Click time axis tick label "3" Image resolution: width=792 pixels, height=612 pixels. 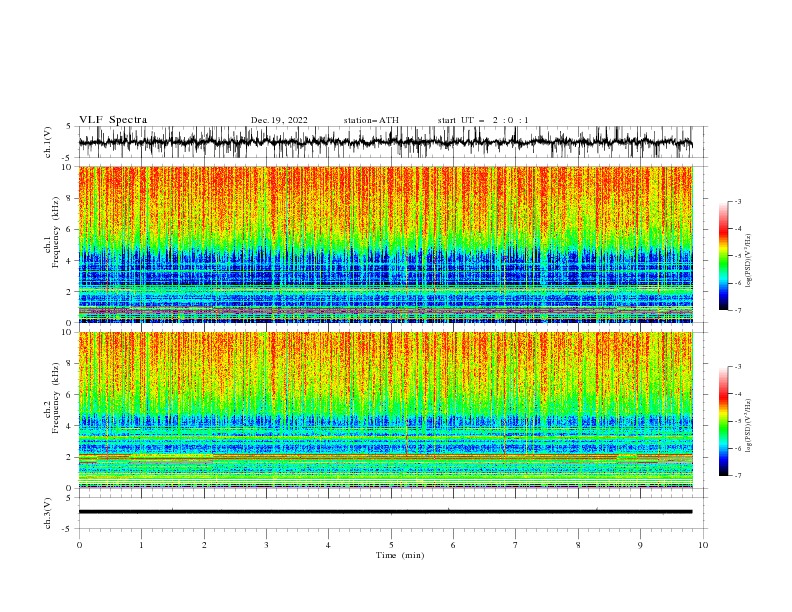coord(266,545)
